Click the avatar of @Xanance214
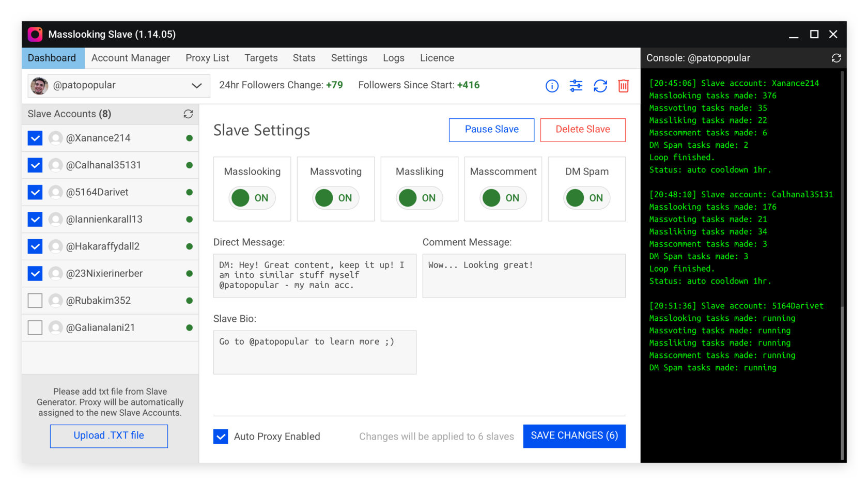 pos(55,138)
